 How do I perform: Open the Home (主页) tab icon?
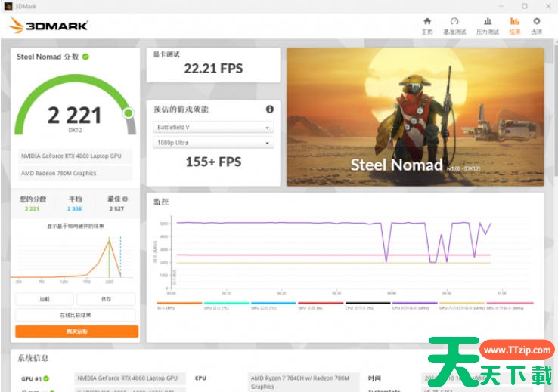point(427,25)
